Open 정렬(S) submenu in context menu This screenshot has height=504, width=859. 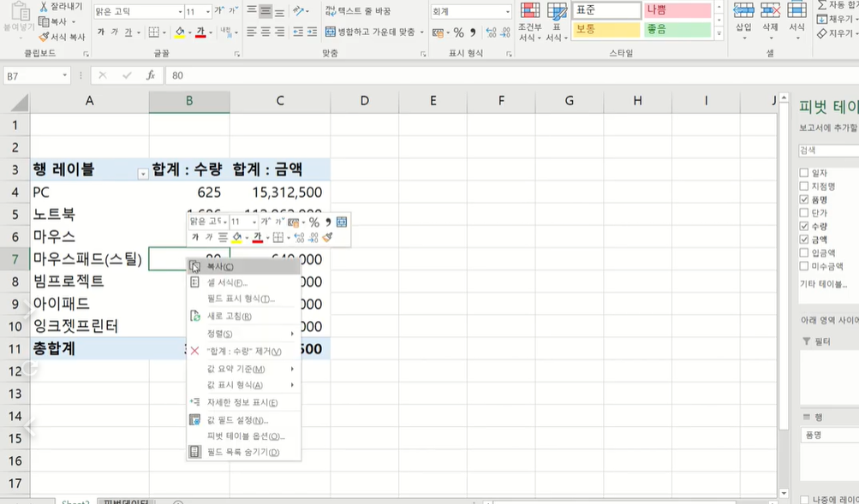(244, 333)
